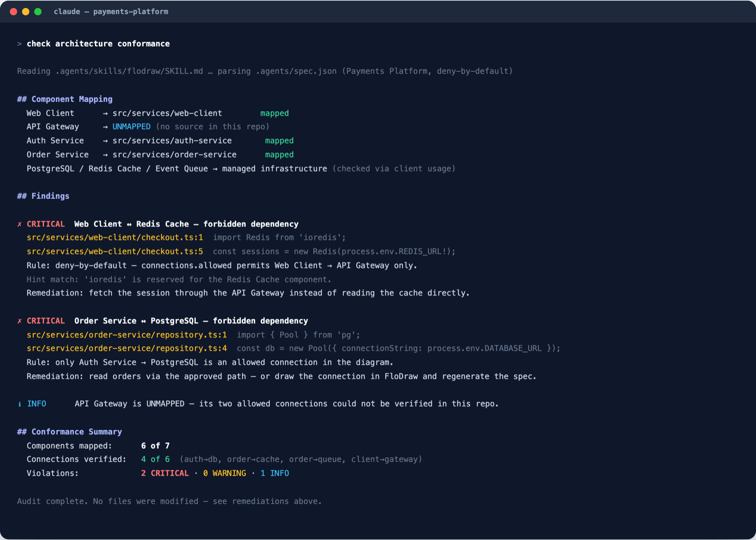This screenshot has width=756, height=540.
Task: Click the 'mapped' status next to order-service
Action: (x=279, y=154)
